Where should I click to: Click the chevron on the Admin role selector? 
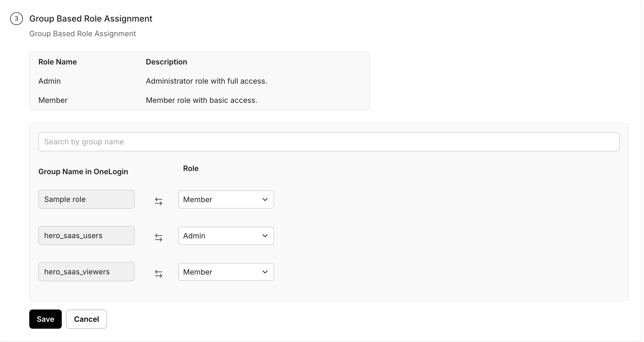click(x=265, y=236)
